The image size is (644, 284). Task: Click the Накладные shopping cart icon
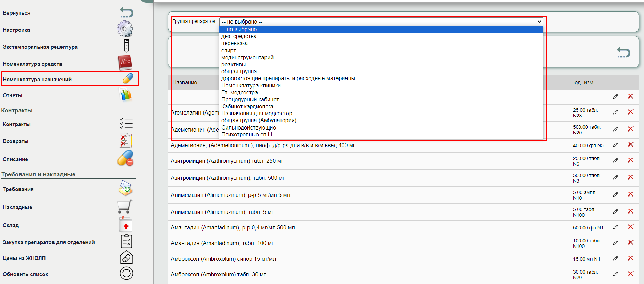pyautogui.click(x=125, y=207)
